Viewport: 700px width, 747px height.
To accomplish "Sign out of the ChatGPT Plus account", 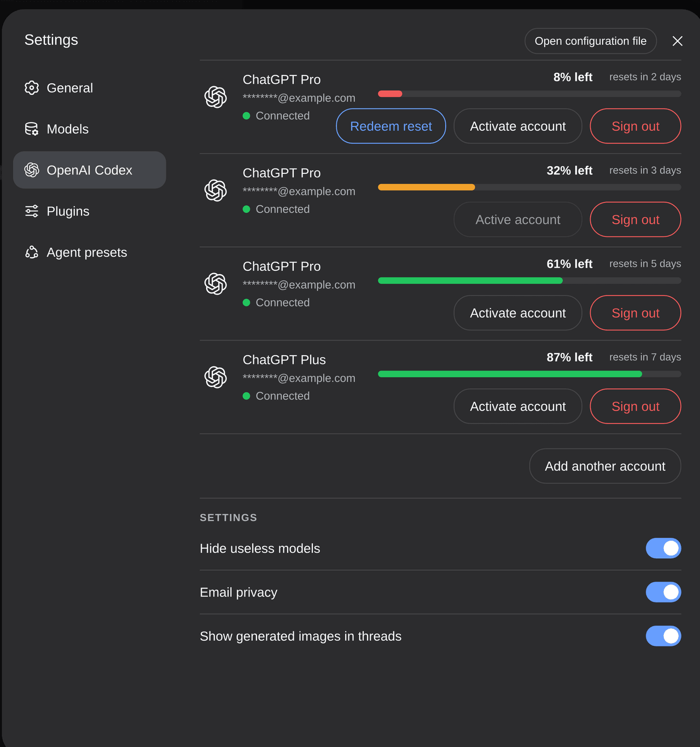I will tap(635, 406).
